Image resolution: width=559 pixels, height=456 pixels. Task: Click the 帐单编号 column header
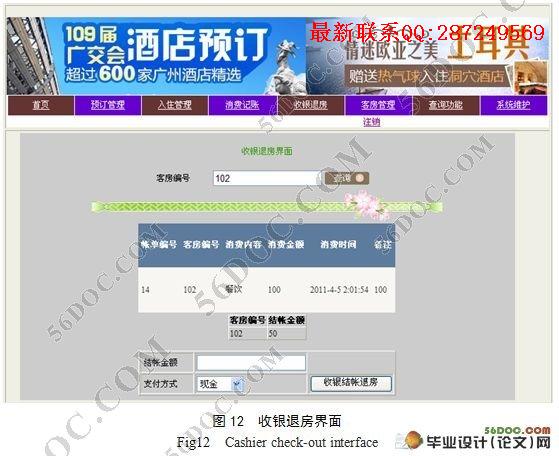(x=159, y=245)
